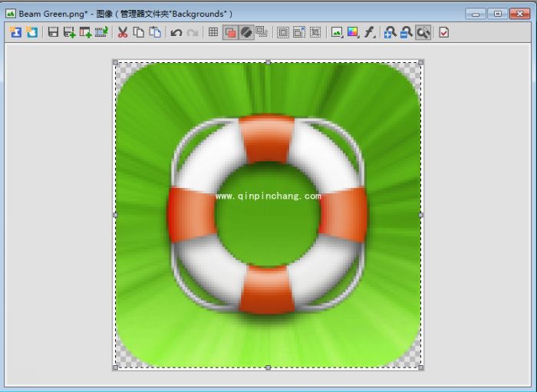The width and height of the screenshot is (537, 392).
Task: Open the color palette dropdown (rainbow square icon)
Action: (353, 32)
